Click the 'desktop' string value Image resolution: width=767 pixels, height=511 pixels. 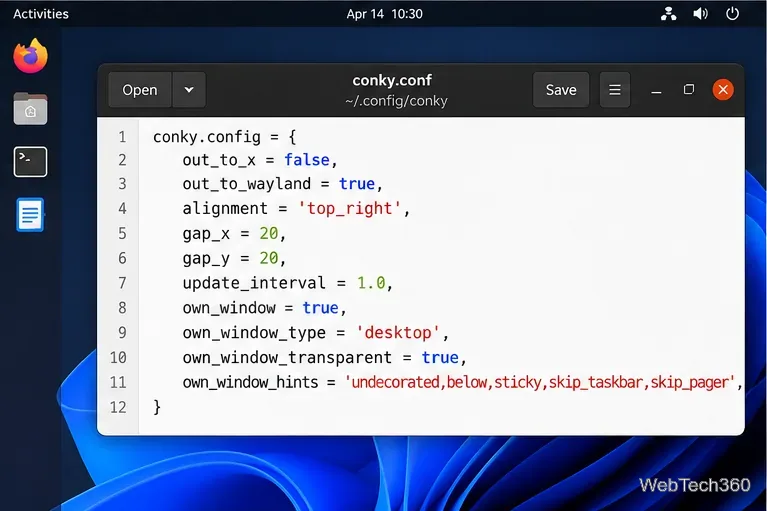pos(398,333)
